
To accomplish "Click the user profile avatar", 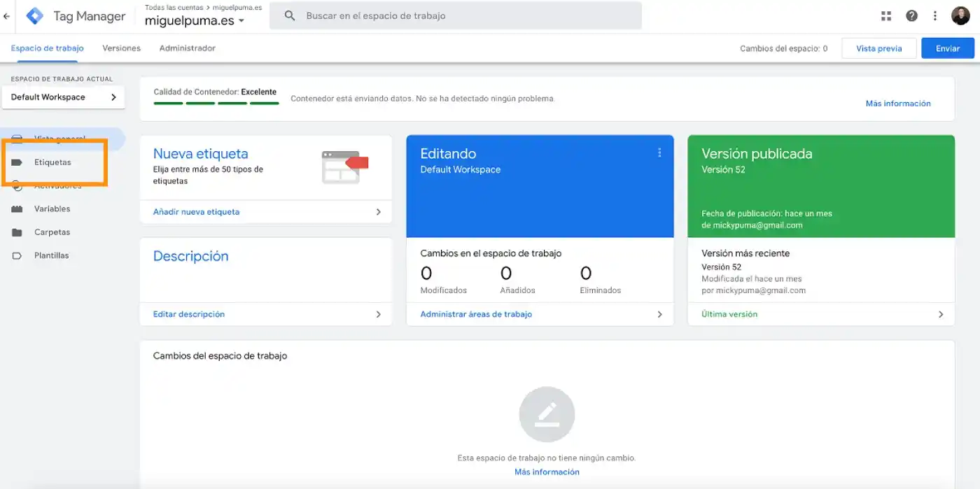I will coord(960,15).
